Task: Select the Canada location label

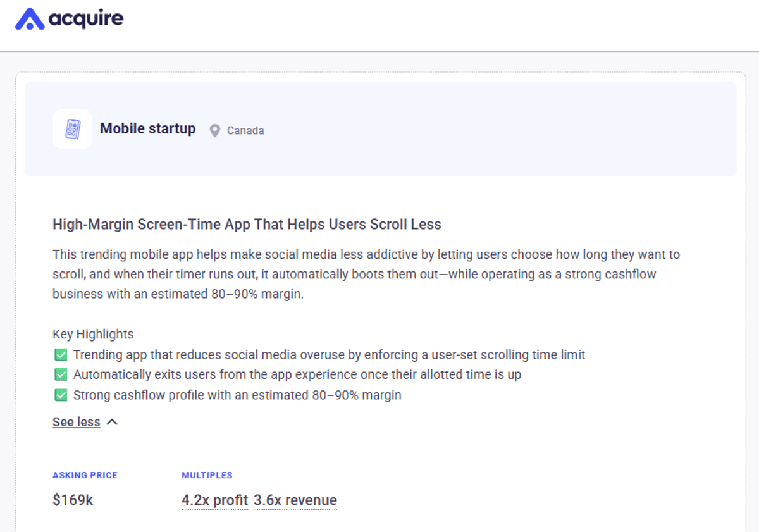Action: (244, 130)
